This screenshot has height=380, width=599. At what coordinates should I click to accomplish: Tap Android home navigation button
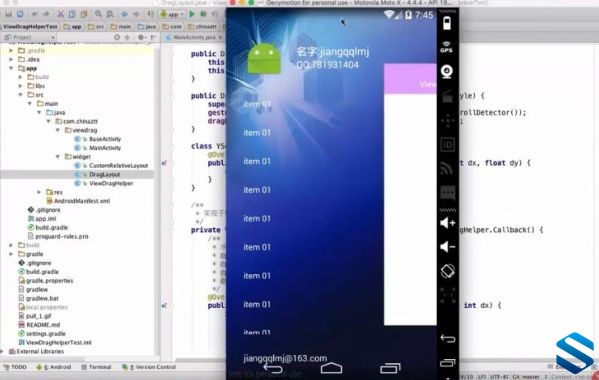tap(331, 368)
